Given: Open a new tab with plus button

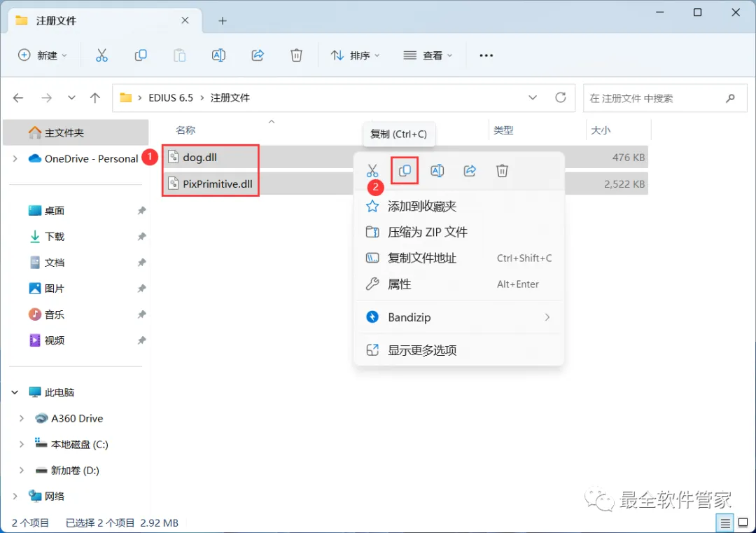Looking at the screenshot, I should pyautogui.click(x=223, y=21).
